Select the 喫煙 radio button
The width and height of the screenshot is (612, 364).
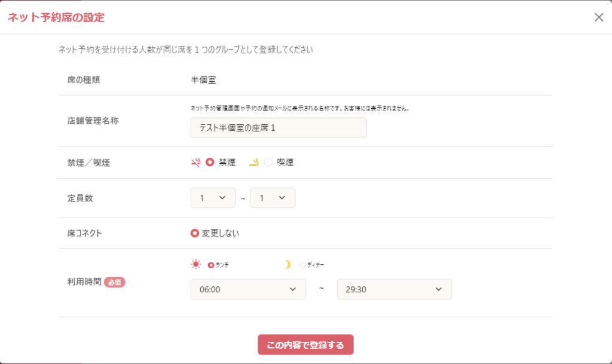[x=268, y=162]
